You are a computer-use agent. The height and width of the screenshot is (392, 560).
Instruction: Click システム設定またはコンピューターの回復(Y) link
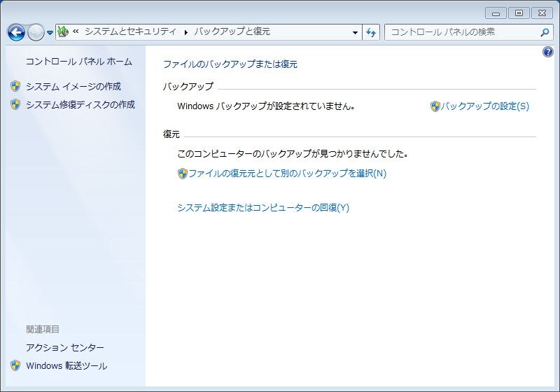tap(263, 208)
